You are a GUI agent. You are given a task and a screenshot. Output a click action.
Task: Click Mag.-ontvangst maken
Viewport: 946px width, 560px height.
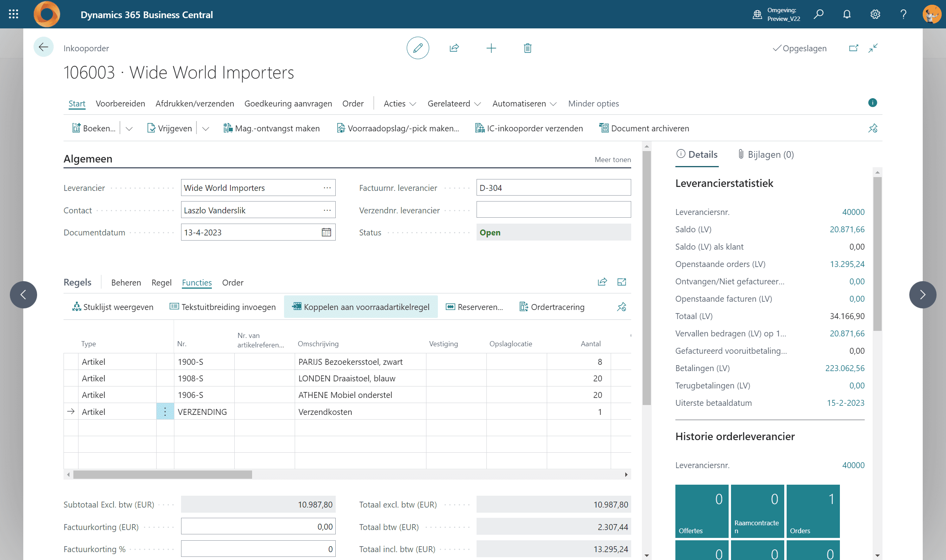tap(271, 129)
